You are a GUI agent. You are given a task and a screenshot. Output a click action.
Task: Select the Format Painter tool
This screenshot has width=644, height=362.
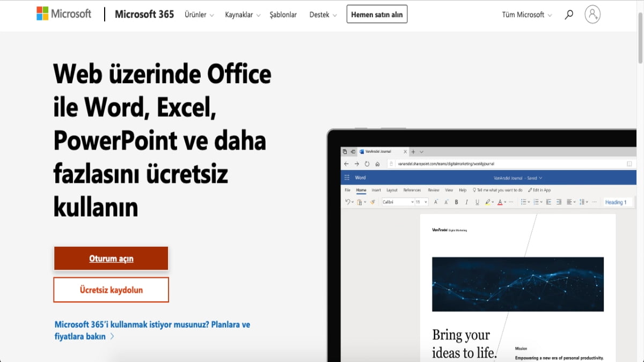tap(372, 202)
